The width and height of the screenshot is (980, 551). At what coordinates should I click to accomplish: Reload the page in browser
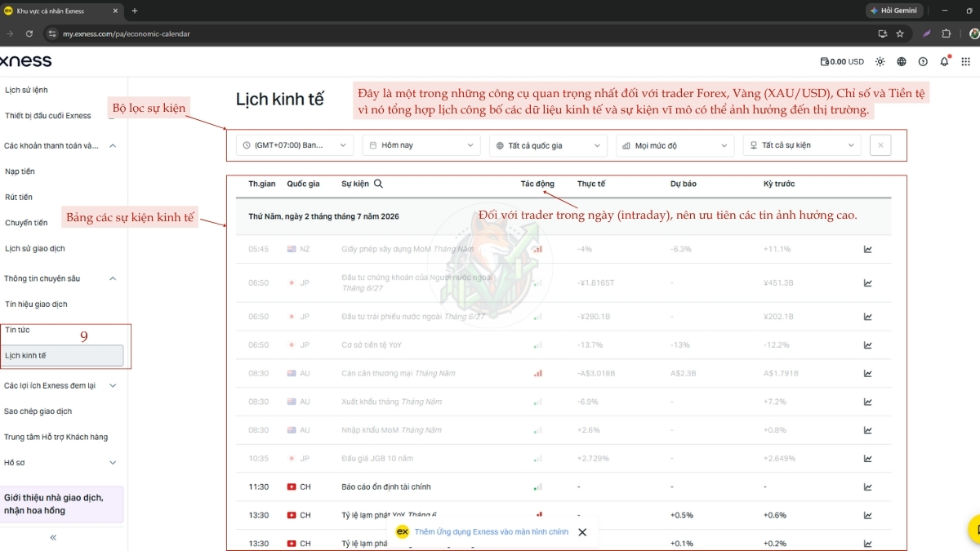29,34
